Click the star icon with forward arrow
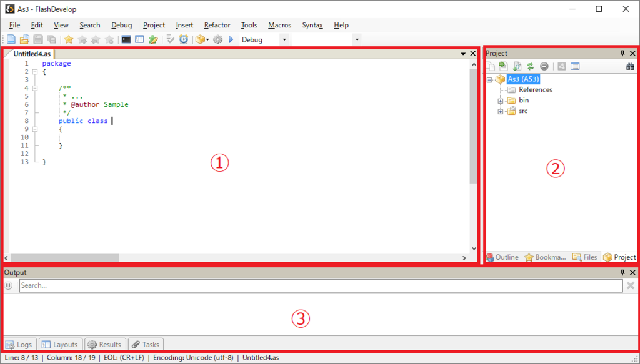 82,39
